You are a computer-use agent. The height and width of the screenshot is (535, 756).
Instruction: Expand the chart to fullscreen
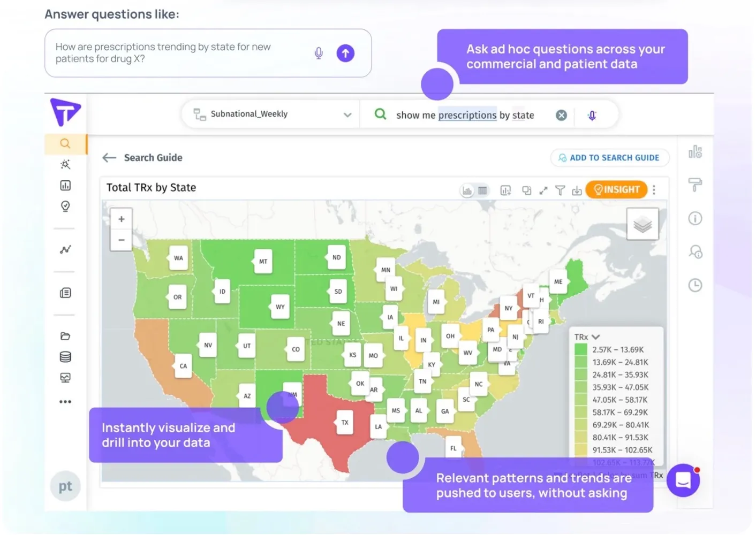click(543, 190)
